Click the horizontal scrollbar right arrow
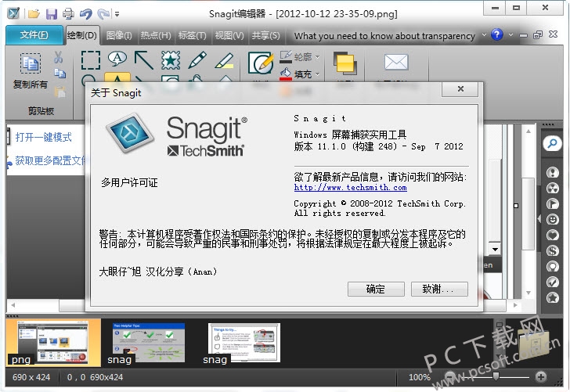The width and height of the screenshot is (570, 392). click(515, 305)
